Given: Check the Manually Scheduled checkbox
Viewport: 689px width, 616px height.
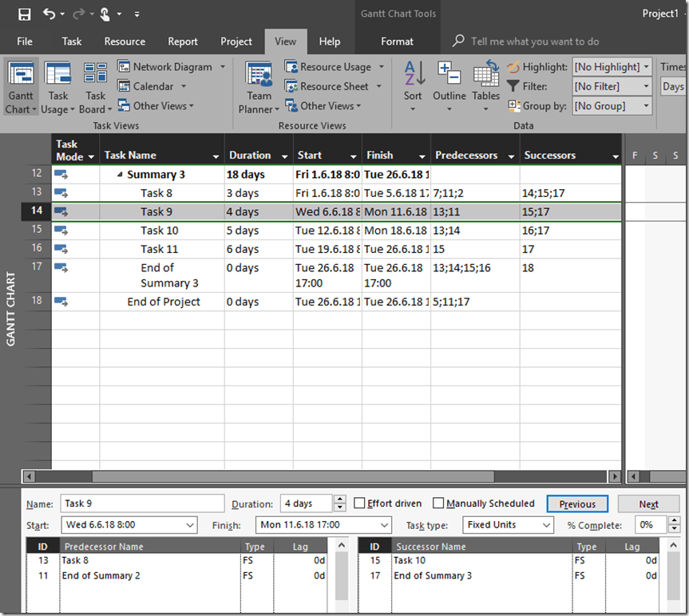Looking at the screenshot, I should pos(438,503).
